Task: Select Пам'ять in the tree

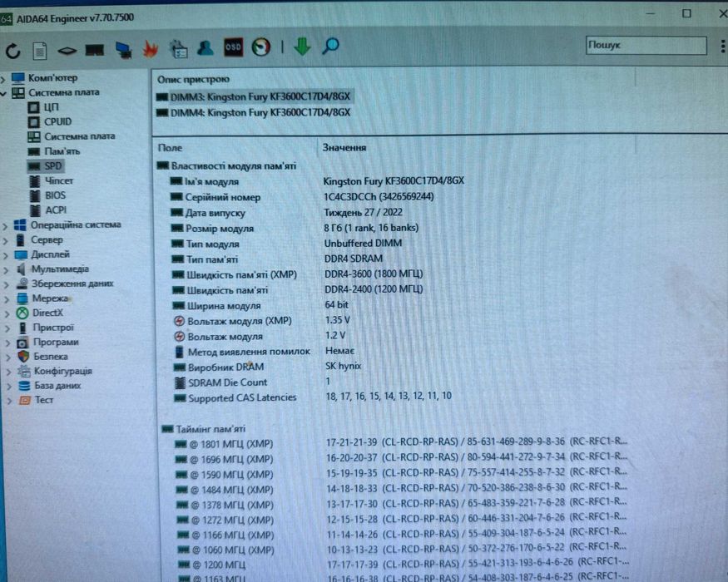Action: tap(54, 151)
